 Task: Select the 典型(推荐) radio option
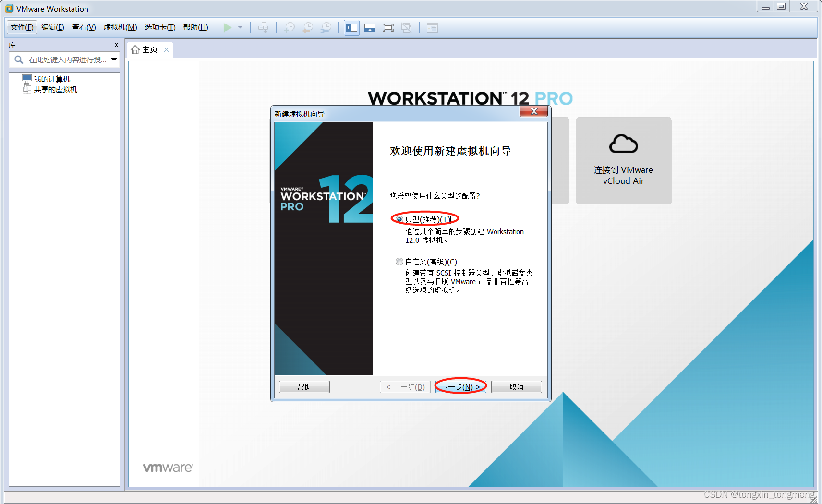tap(399, 219)
